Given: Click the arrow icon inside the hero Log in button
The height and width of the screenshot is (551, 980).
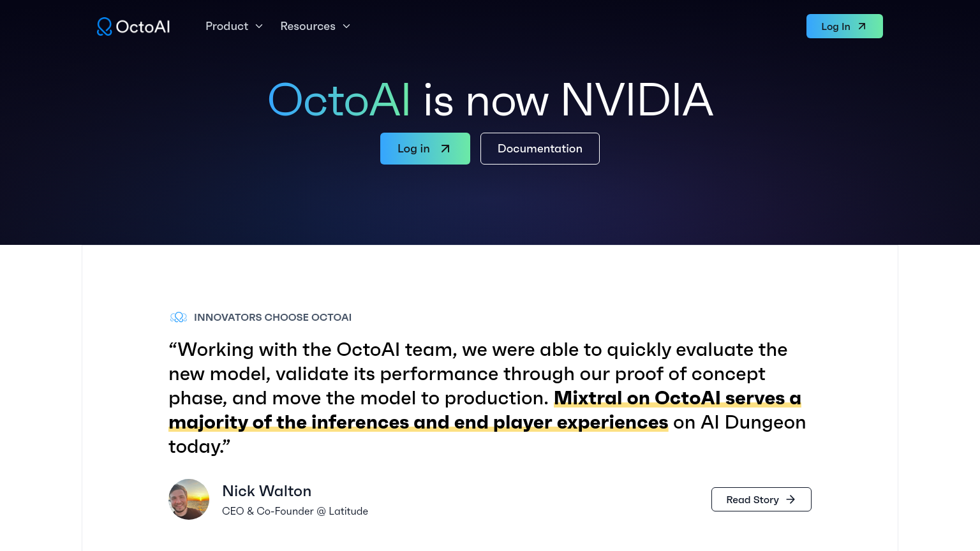Looking at the screenshot, I should (x=445, y=149).
